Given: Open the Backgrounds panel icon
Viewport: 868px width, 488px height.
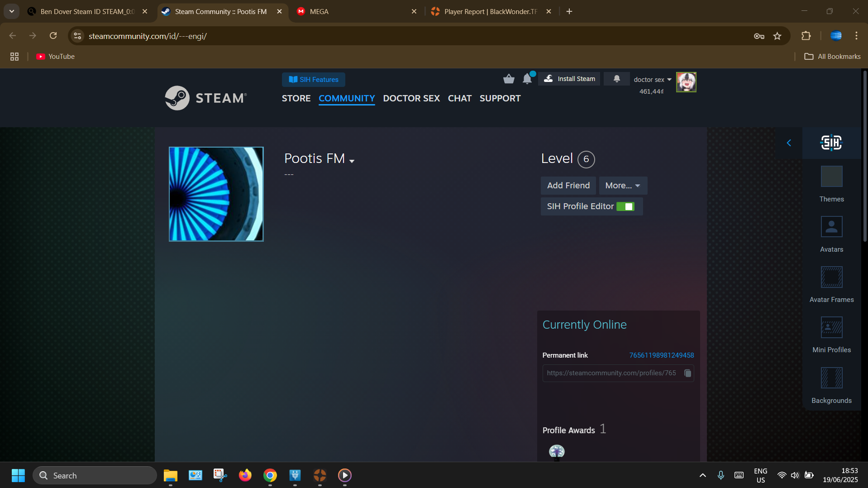Looking at the screenshot, I should [x=831, y=378].
